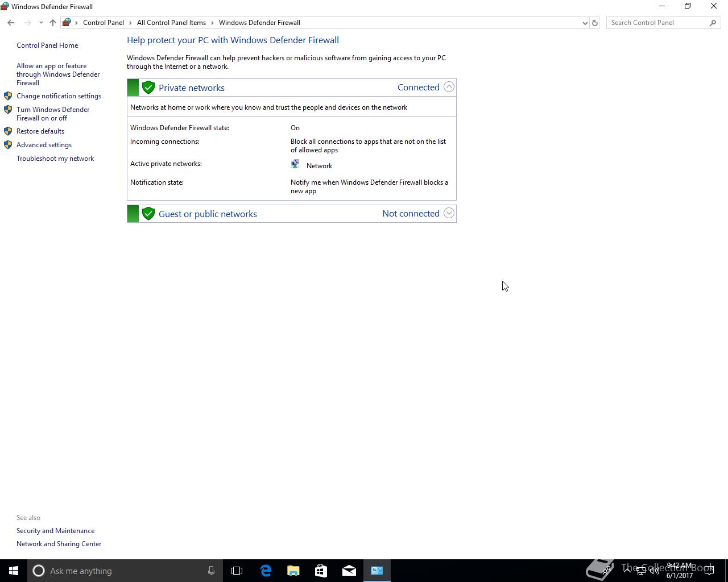Select All Control Panel Items breadcrumb
This screenshot has width=728, height=582.
point(171,23)
